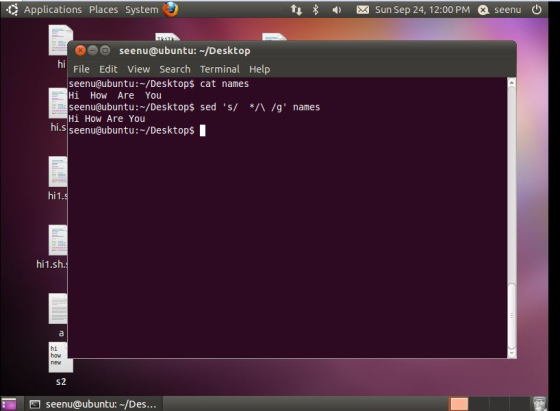
Task: Open the Trash icon in bottom panel
Action: 539,404
